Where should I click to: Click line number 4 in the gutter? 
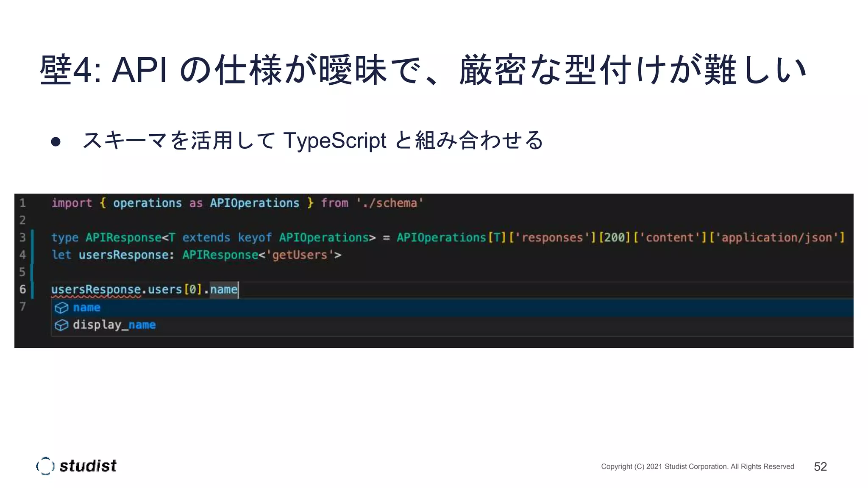point(23,255)
